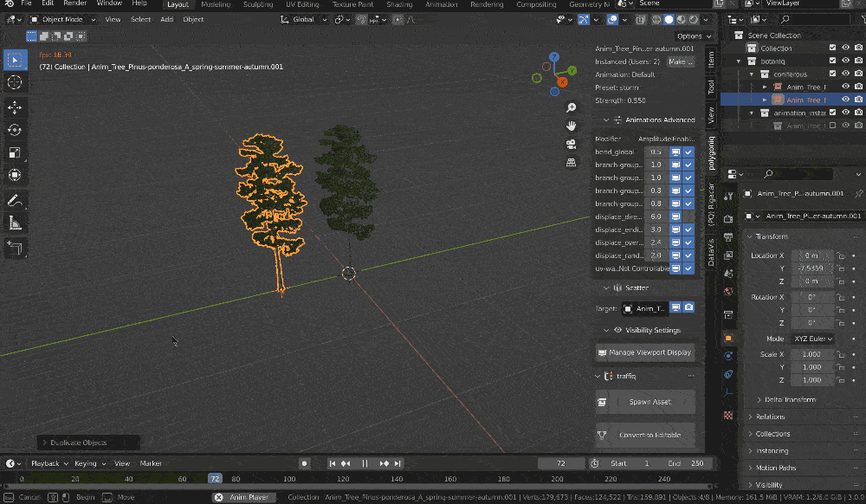The image size is (866, 504).
Task: Open the Global transform orientation dropdown
Action: [x=303, y=19]
